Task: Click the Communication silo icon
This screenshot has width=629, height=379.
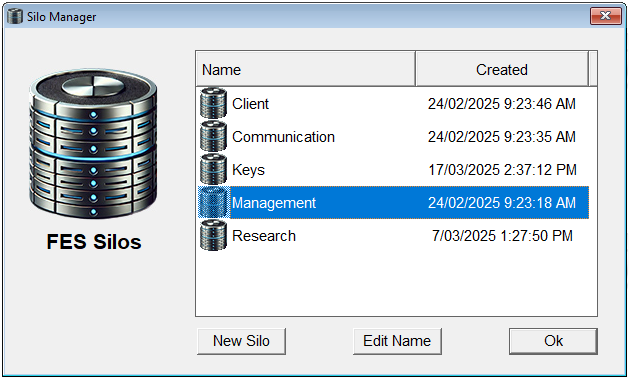Action: (213, 136)
